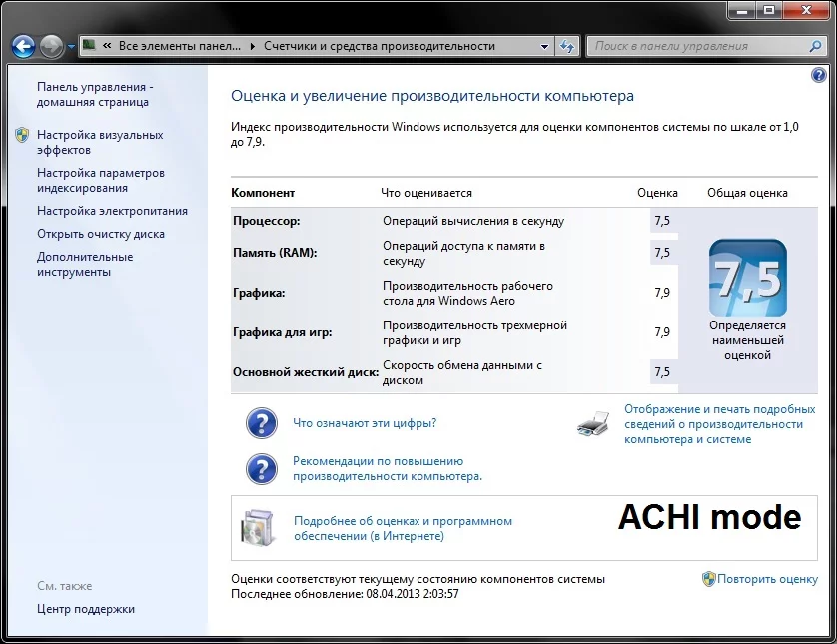Expand arrow after 'Все элементы панел...' breadcrumb
The width and height of the screenshot is (837, 644).
pyautogui.click(x=252, y=46)
